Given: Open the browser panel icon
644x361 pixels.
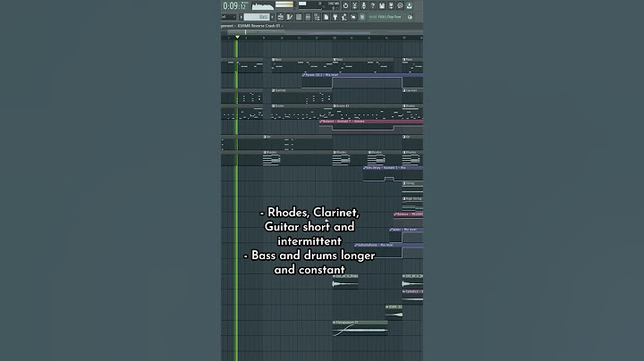Looking at the screenshot, I should (x=317, y=17).
